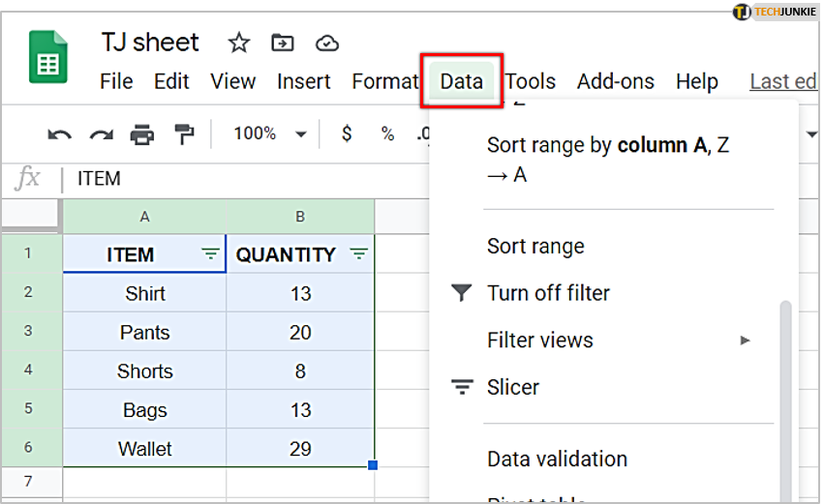The image size is (824, 504).
Task: Open the filter icon in ITEM header
Action: click(x=210, y=254)
